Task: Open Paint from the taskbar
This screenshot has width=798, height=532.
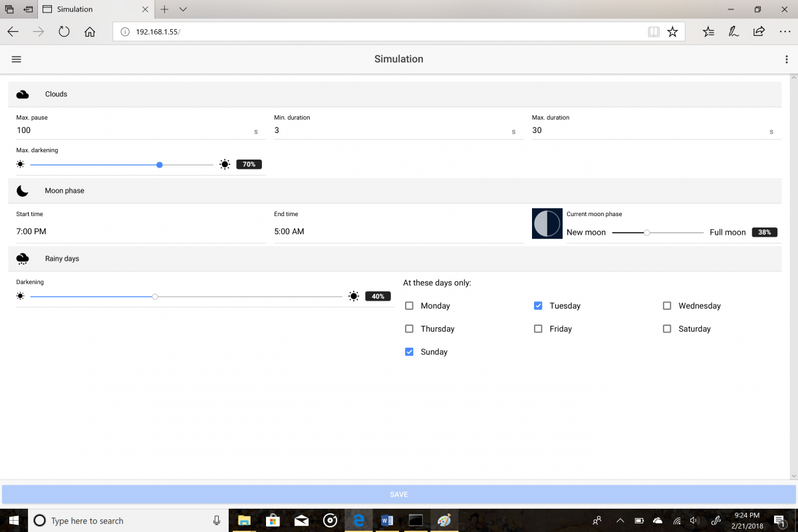Action: 444,521
